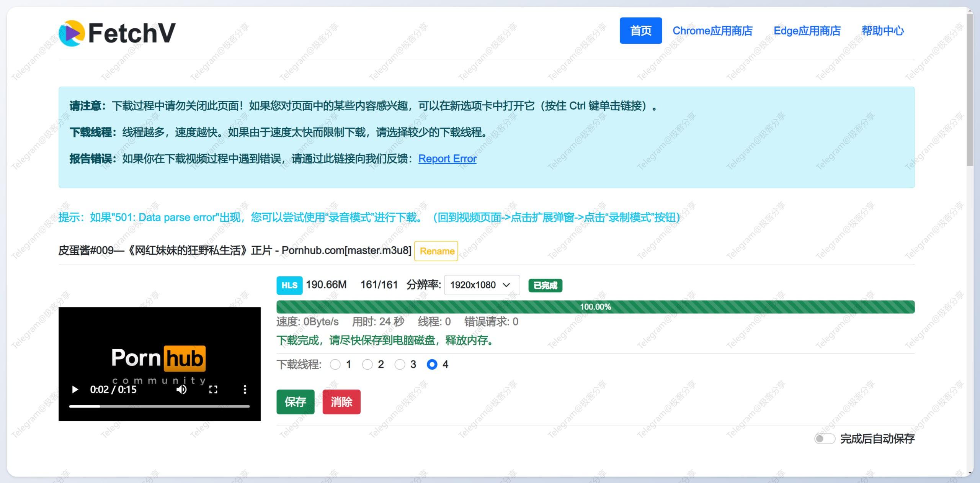Click the Pornhub video thumbnail

coord(159,364)
